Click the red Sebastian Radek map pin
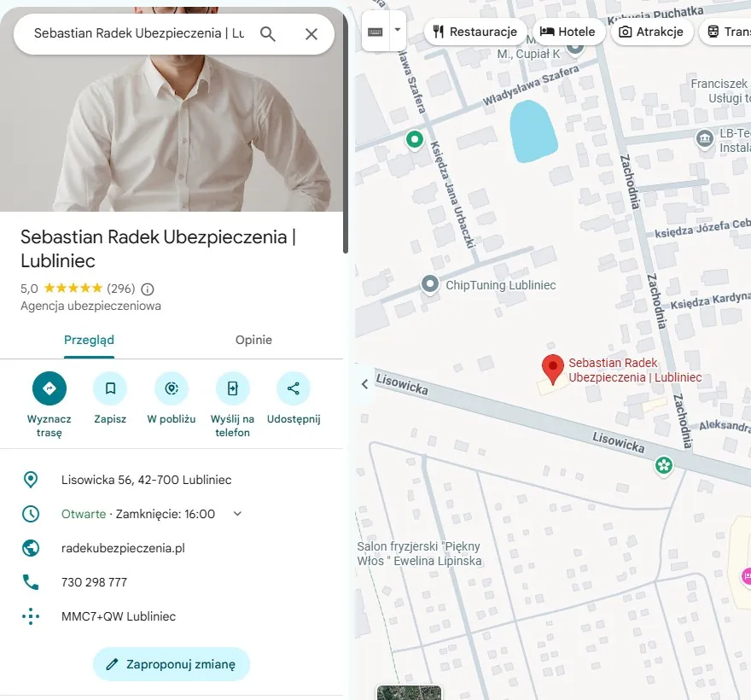Image resolution: width=751 pixels, height=700 pixels. [553, 370]
